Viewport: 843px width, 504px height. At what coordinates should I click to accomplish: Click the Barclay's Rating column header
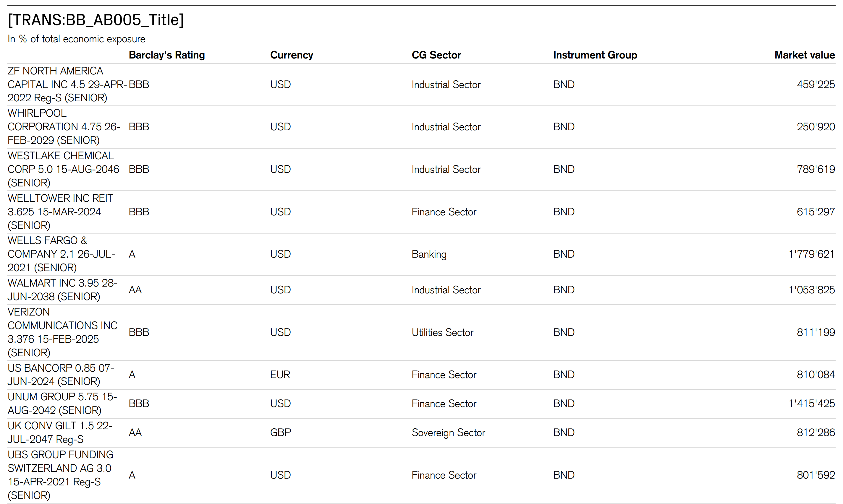coord(166,55)
